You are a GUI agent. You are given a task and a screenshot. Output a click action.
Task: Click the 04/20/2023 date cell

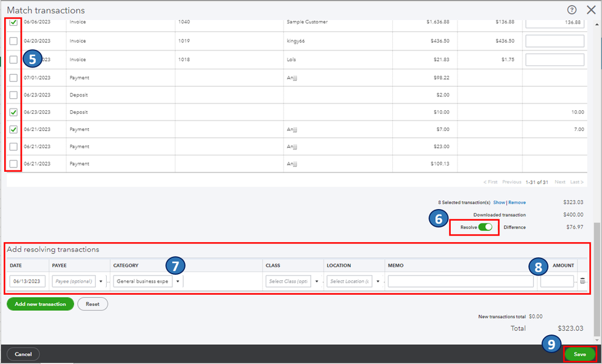[x=37, y=41]
